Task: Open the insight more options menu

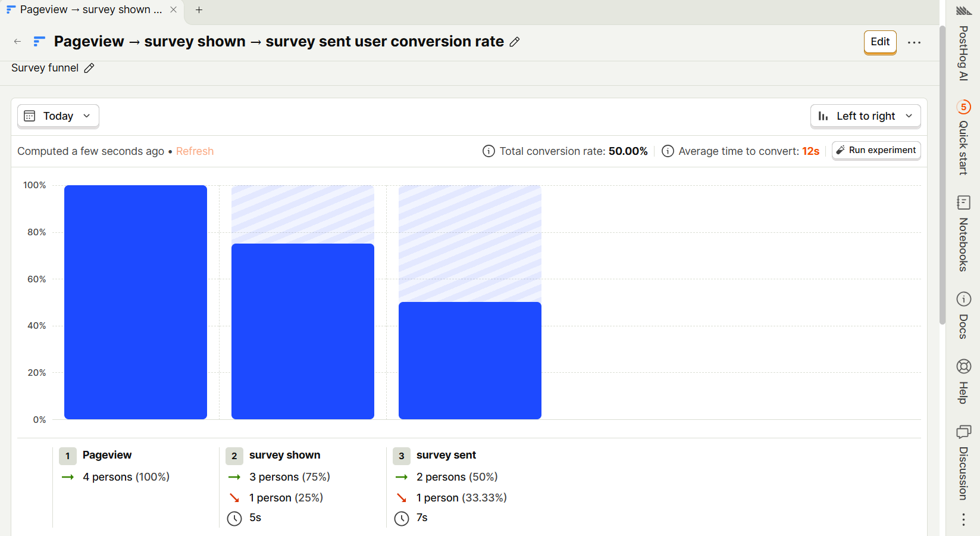Action: pos(915,42)
